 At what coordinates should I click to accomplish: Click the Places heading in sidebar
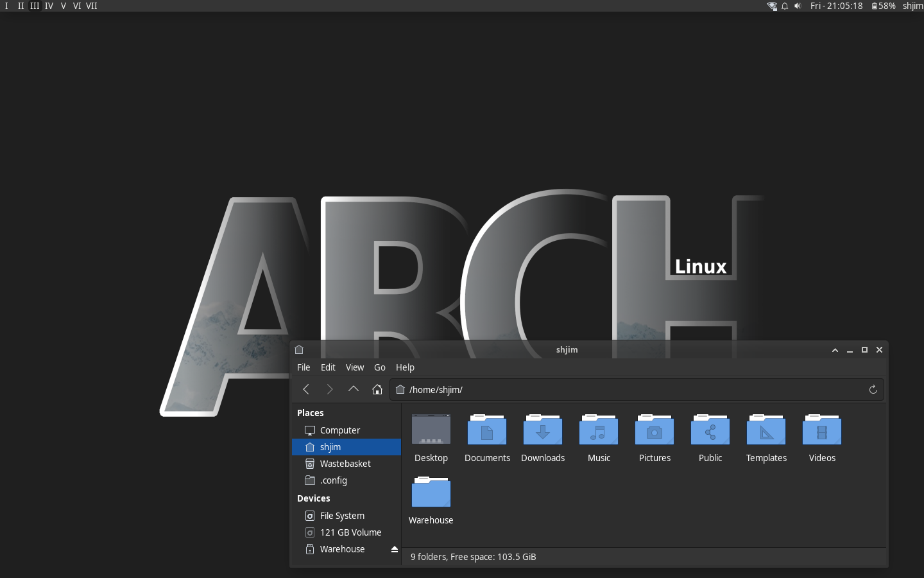pyautogui.click(x=311, y=413)
